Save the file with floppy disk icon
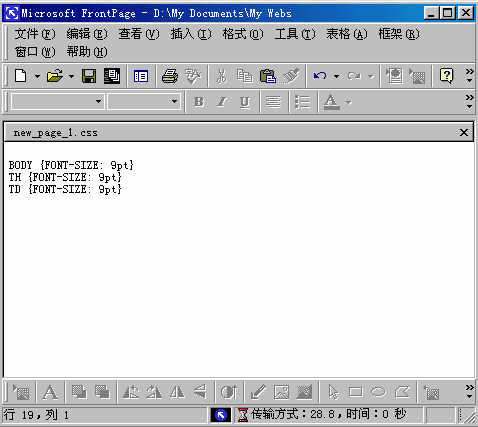 click(x=89, y=76)
